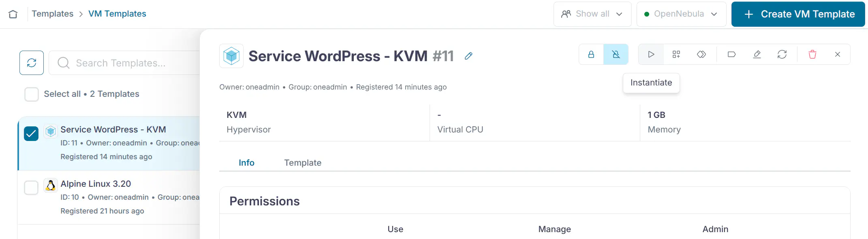The height and width of the screenshot is (239, 868).
Task: Click the Manage permissions column header
Action: tap(554, 229)
